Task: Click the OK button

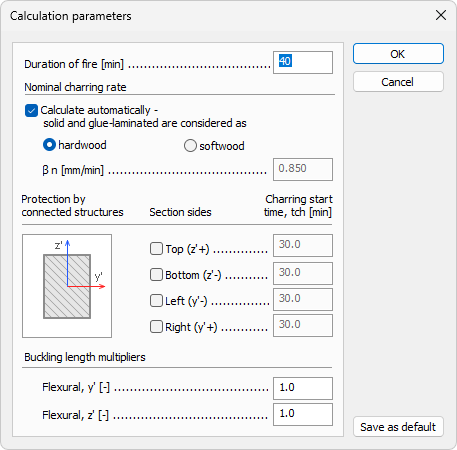Action: coord(398,54)
